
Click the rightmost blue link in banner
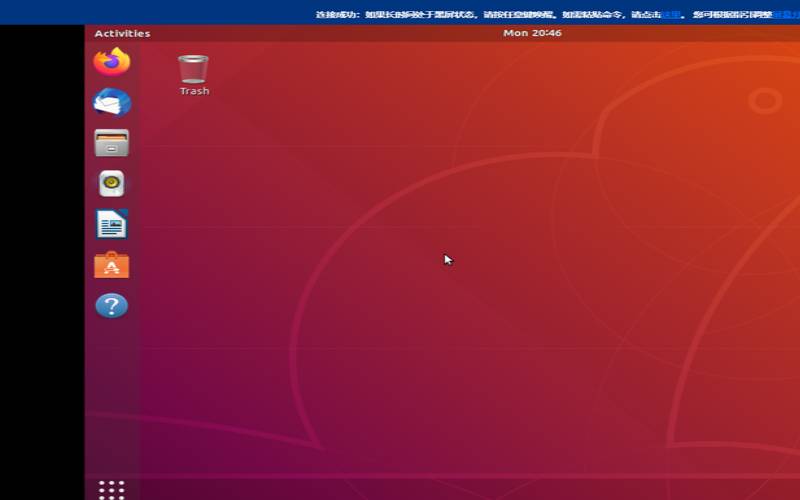[786, 15]
